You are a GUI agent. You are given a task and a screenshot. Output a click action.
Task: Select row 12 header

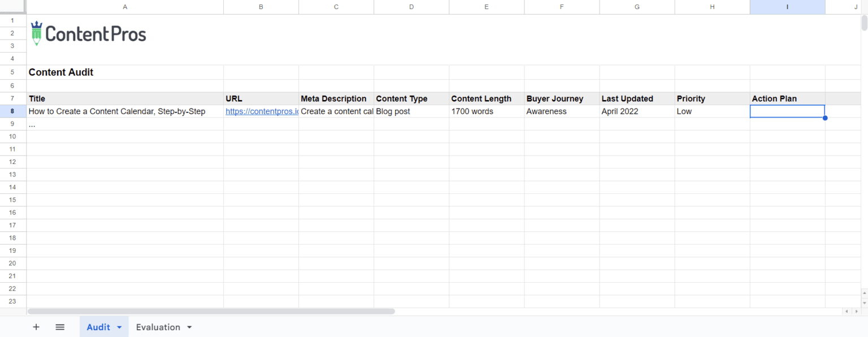pos(13,162)
